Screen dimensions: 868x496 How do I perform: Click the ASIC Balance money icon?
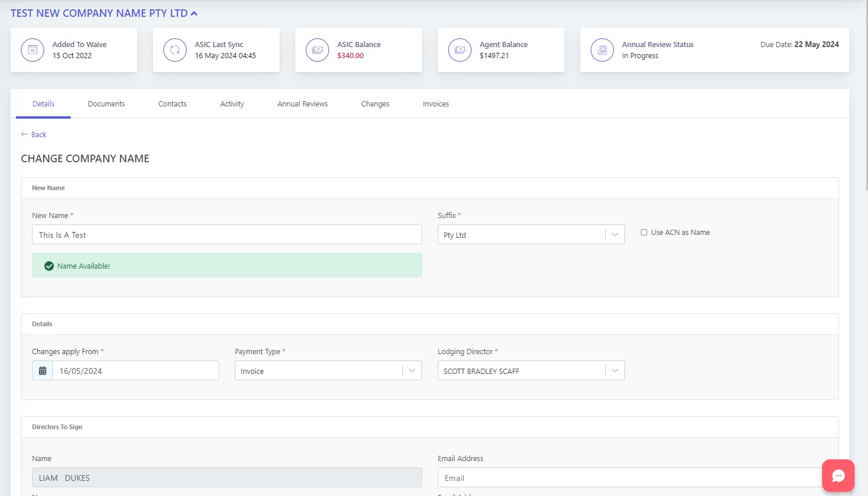(317, 50)
